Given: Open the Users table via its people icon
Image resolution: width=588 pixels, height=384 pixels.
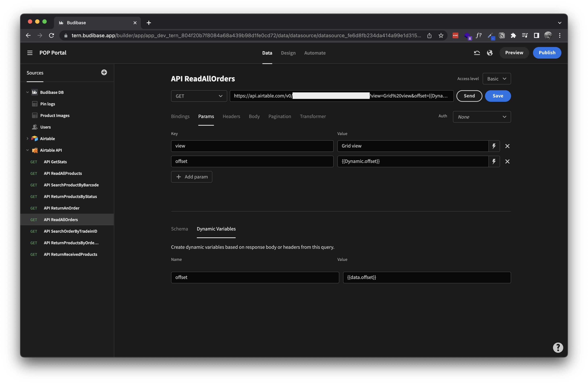Looking at the screenshot, I should (x=35, y=127).
